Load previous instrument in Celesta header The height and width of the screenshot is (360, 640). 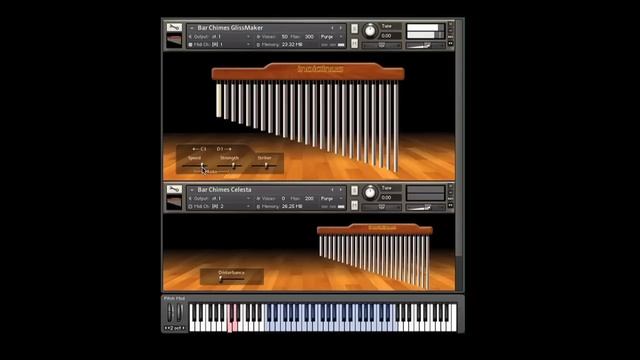(x=332, y=190)
